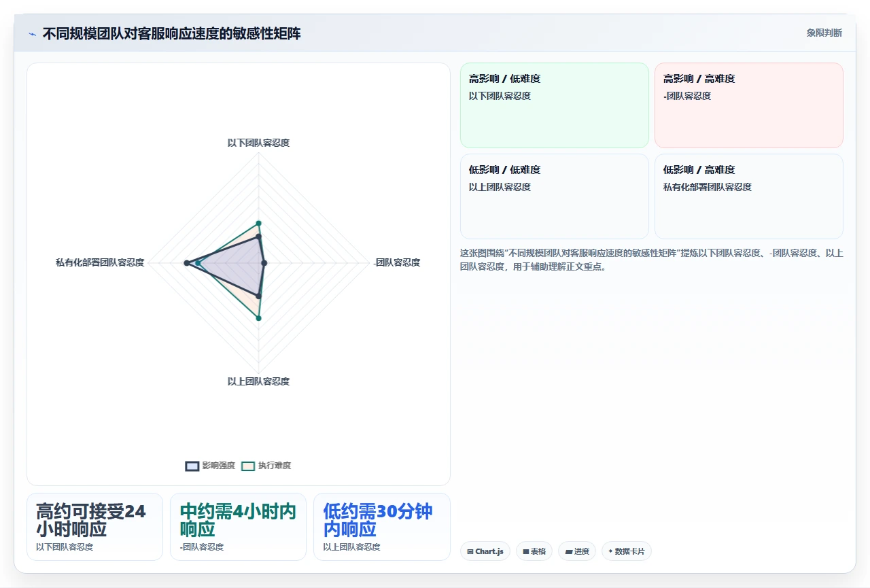Image resolution: width=870 pixels, height=588 pixels.
Task: Select the 表格 tag
Action: [534, 551]
